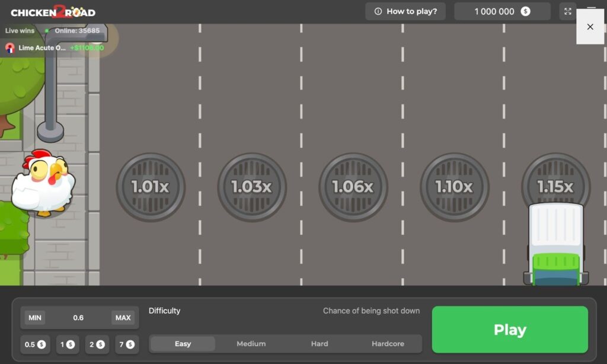Toggle fullscreen mode icon
This screenshot has height=364, width=607.
[x=568, y=11]
